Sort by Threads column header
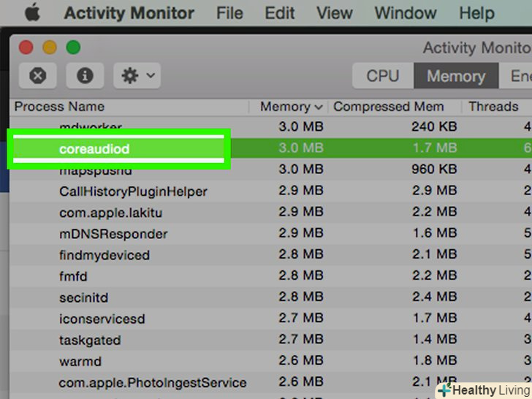This screenshot has width=532, height=399. coord(493,107)
